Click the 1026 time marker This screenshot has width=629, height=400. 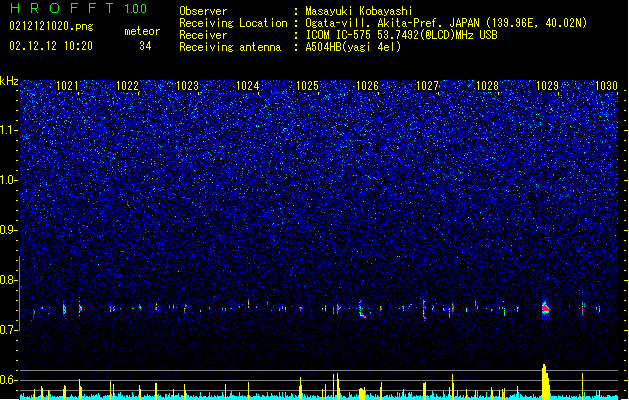tap(367, 86)
